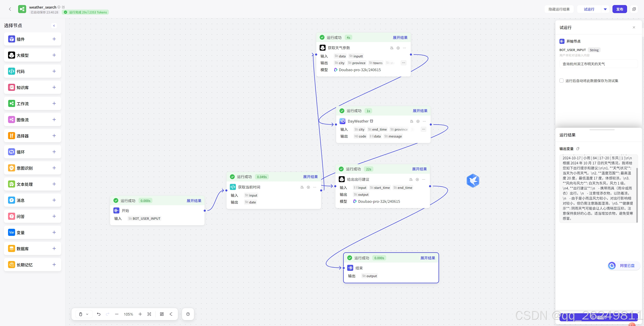
Task: Run the DayWeather node individually
Action: pyautogui.click(x=418, y=121)
